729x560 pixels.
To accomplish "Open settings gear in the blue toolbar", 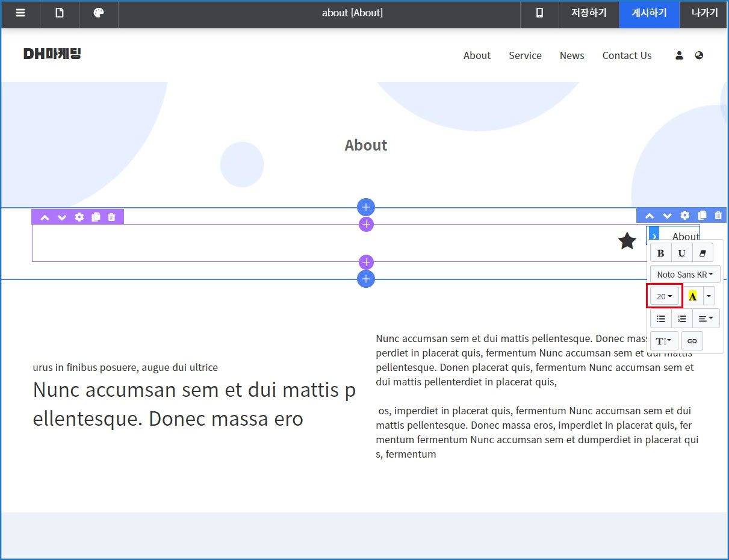I will (684, 216).
